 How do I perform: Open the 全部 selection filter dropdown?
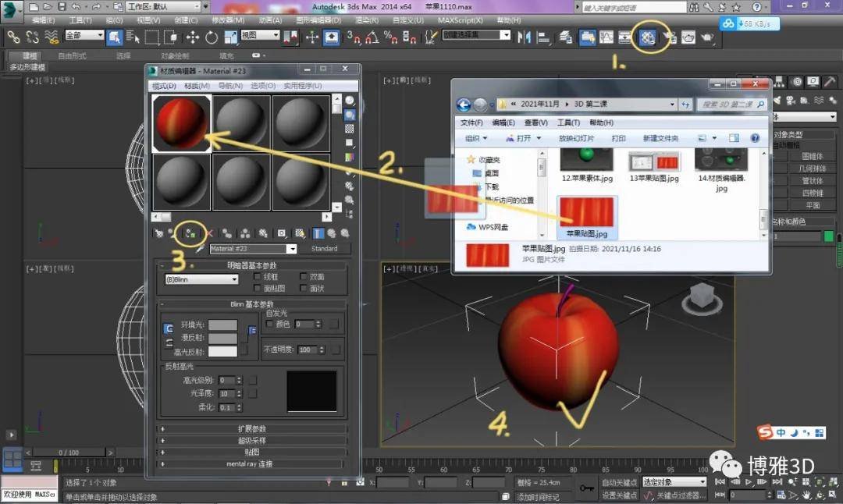click(84, 35)
